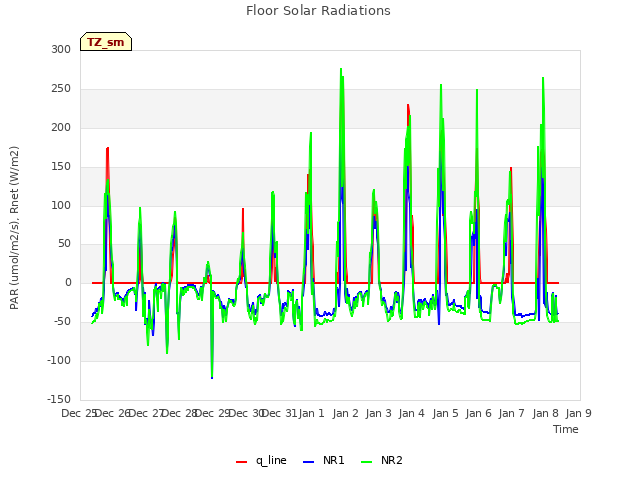Click the Jan 4 x-axis label
The height and width of the screenshot is (480, 640).
pyautogui.click(x=411, y=413)
